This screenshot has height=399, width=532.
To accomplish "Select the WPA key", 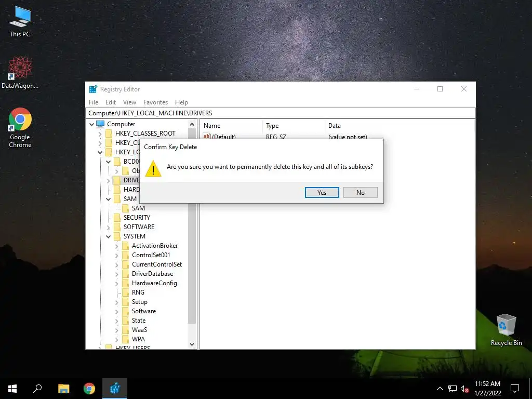I will (x=138, y=339).
